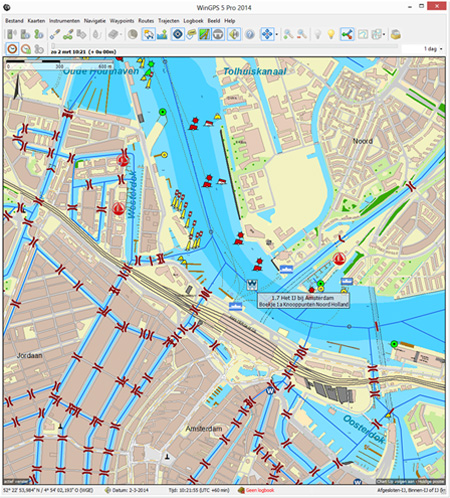Open the chart collection overlay icon
Screen dimensions: 450x498
tap(377, 34)
